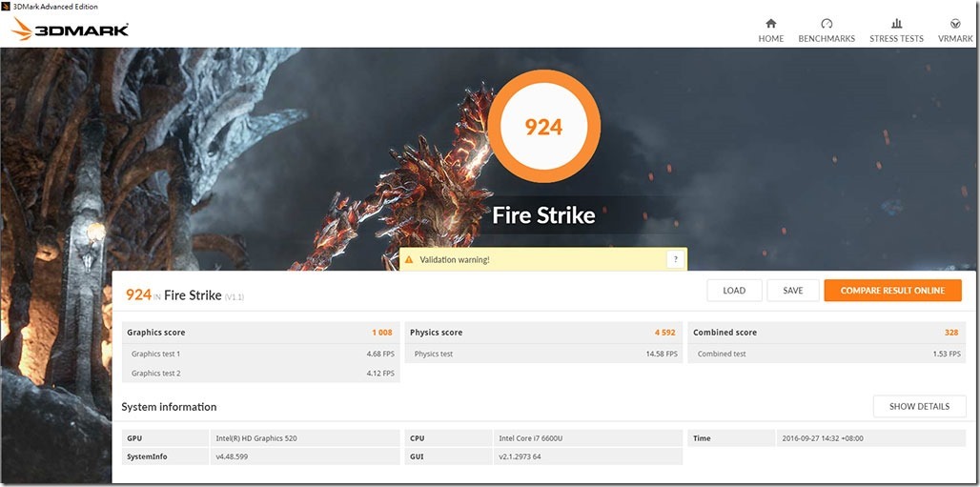This screenshot has height=487, width=980.
Task: Select the Physics score header
Action: click(x=437, y=333)
